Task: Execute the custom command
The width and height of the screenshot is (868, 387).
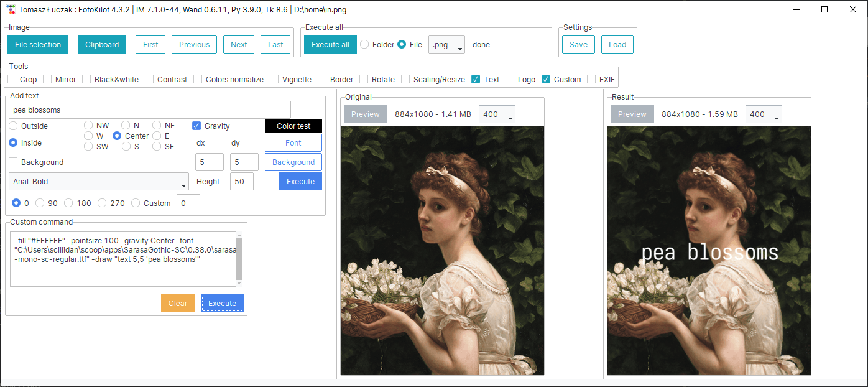Action: pyautogui.click(x=222, y=303)
